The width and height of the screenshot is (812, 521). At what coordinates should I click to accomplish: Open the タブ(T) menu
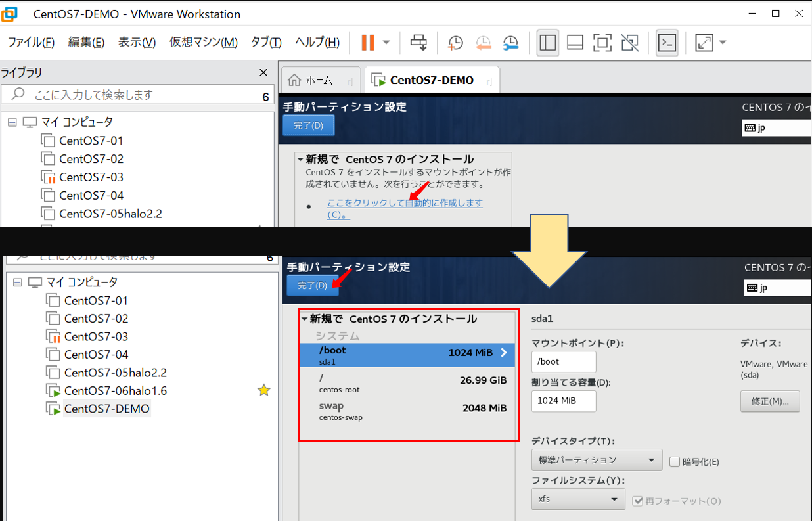[266, 43]
